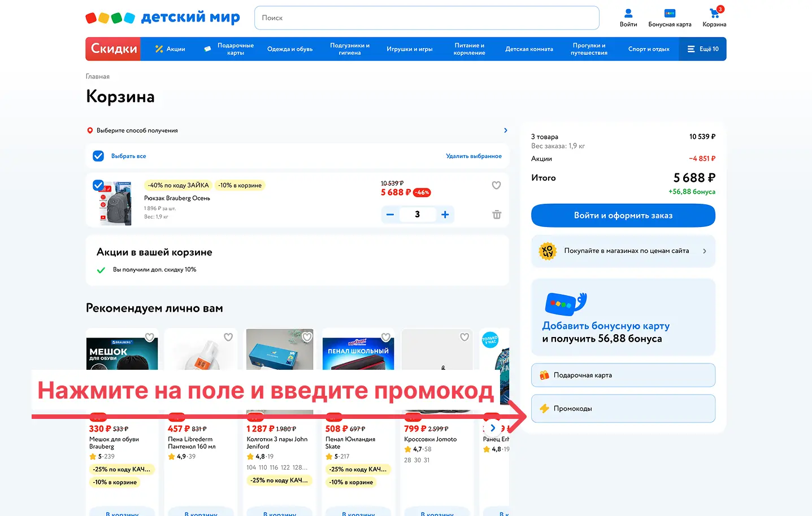This screenshot has width=812, height=516.
Task: Add Рюкзак Brauberg to favorites with heart
Action: pos(496,185)
